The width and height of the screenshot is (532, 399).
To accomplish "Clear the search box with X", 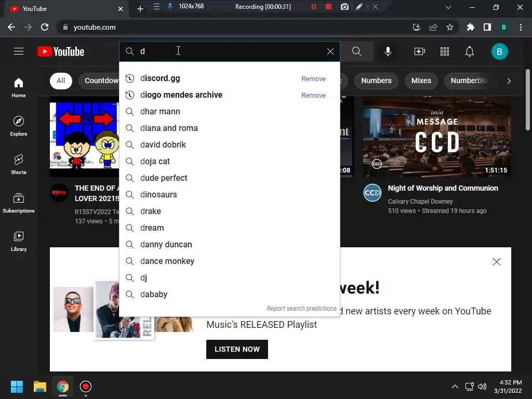I will pyautogui.click(x=330, y=51).
